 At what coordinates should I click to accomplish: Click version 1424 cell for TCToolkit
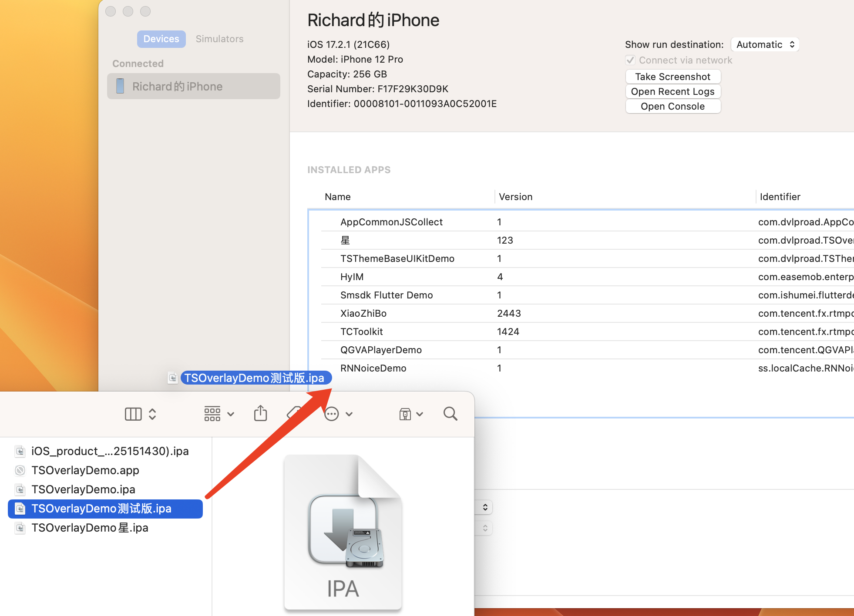(x=508, y=331)
